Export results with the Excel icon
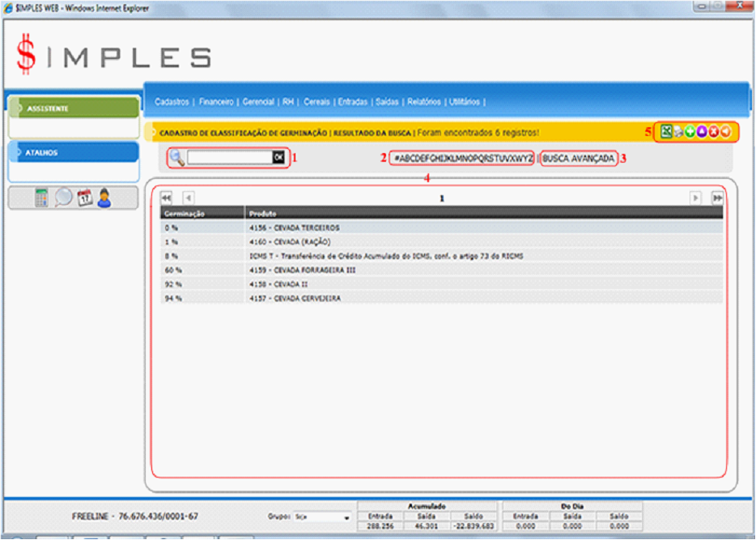This screenshot has height=540, width=756. (666, 132)
